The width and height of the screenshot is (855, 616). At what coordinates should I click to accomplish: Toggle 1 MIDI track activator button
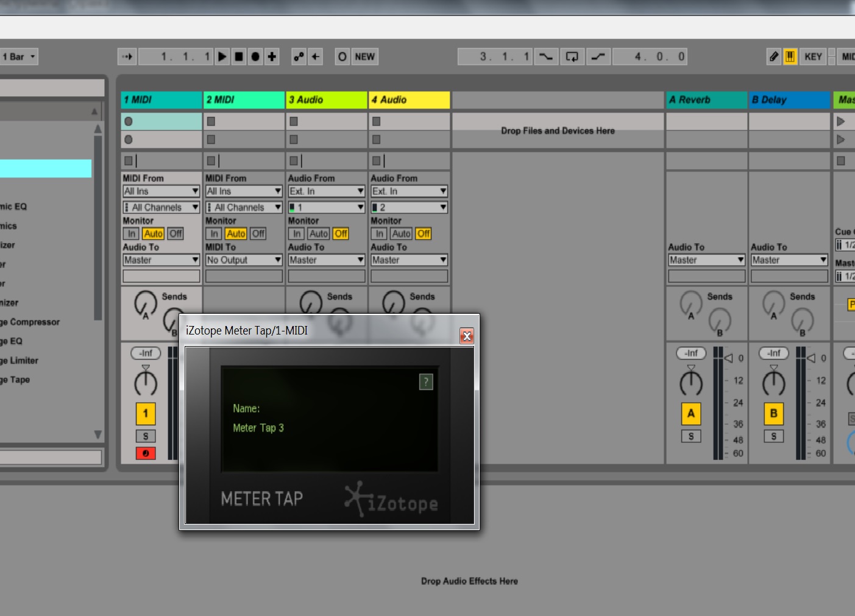coord(146,414)
